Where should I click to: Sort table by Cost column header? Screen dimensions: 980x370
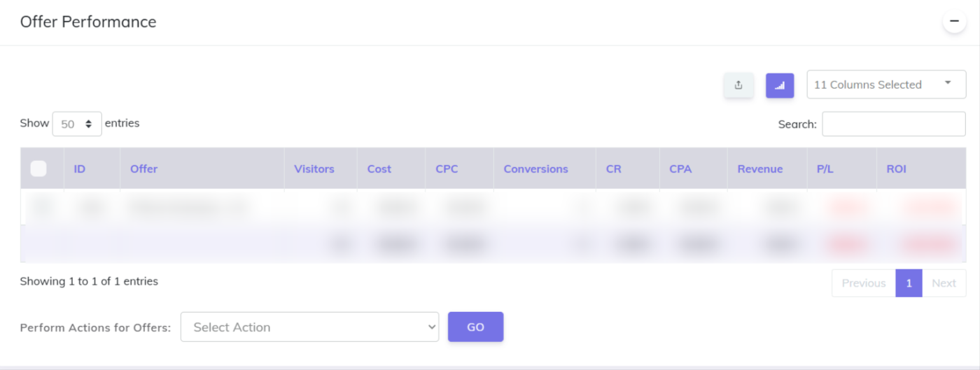[x=379, y=169]
